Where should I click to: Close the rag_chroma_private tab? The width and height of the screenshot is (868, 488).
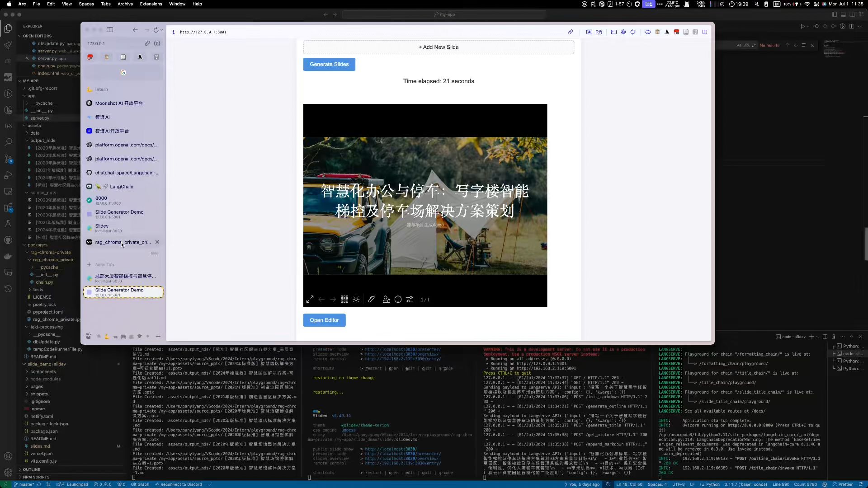click(x=157, y=242)
